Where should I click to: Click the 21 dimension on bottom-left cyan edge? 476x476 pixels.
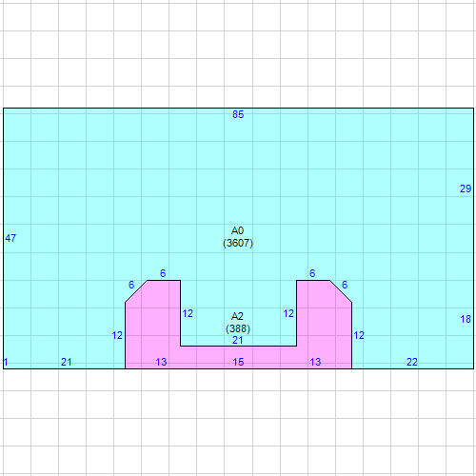coord(66,362)
